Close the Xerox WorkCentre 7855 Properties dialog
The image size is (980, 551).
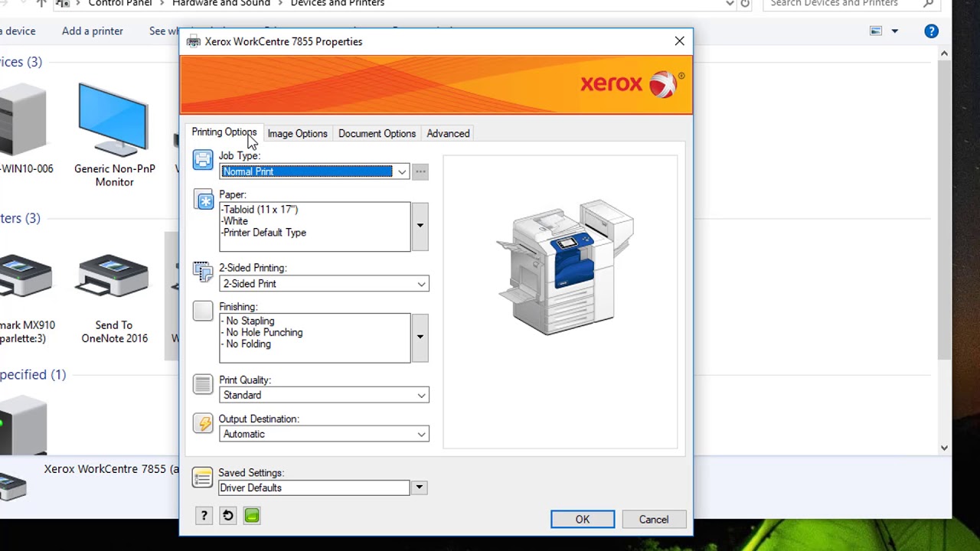(679, 41)
